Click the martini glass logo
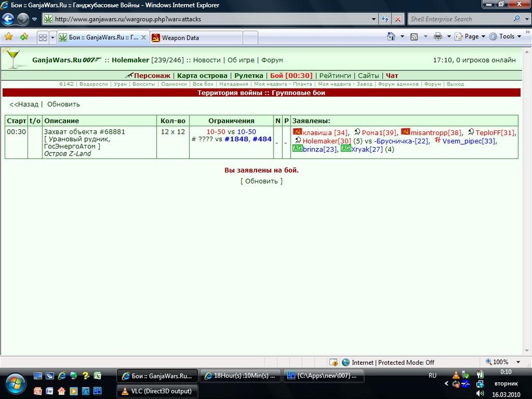This screenshot has height=399, width=532. (13, 58)
